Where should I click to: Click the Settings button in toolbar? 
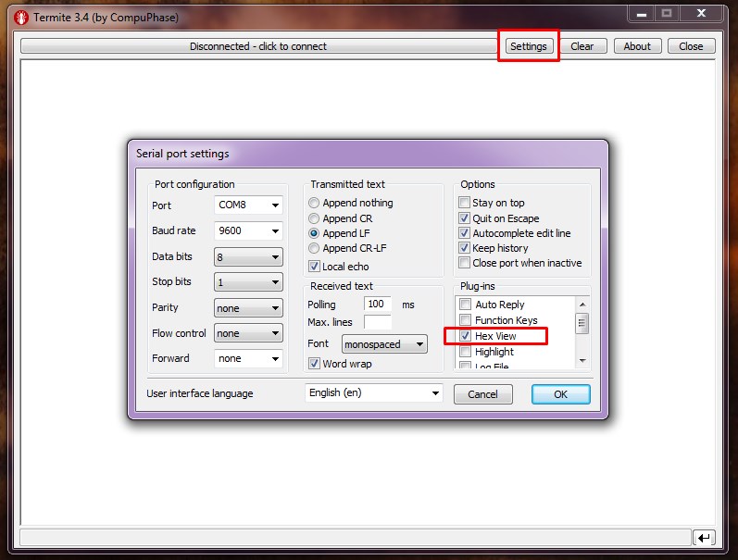[529, 46]
